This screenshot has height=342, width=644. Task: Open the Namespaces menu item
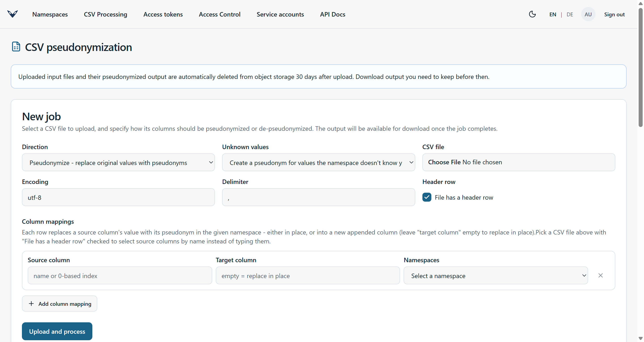50,14
